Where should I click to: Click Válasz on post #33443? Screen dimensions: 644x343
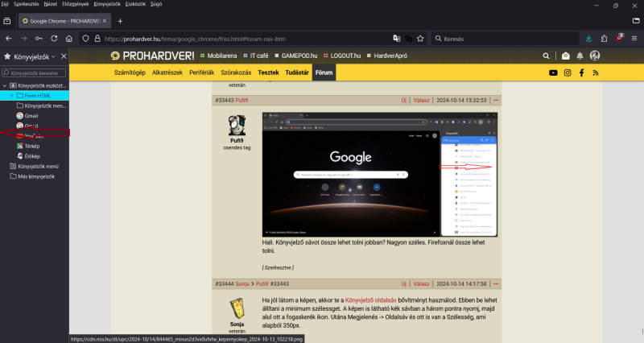coord(421,100)
